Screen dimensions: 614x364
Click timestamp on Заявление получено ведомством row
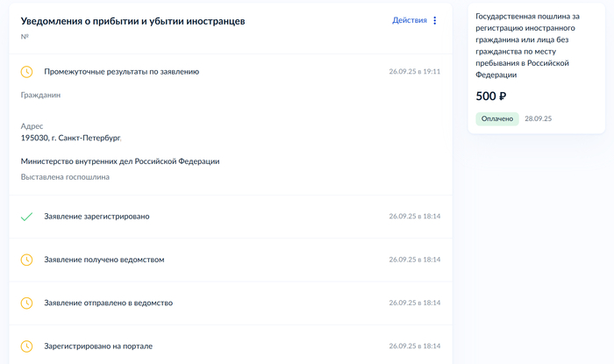tap(415, 260)
